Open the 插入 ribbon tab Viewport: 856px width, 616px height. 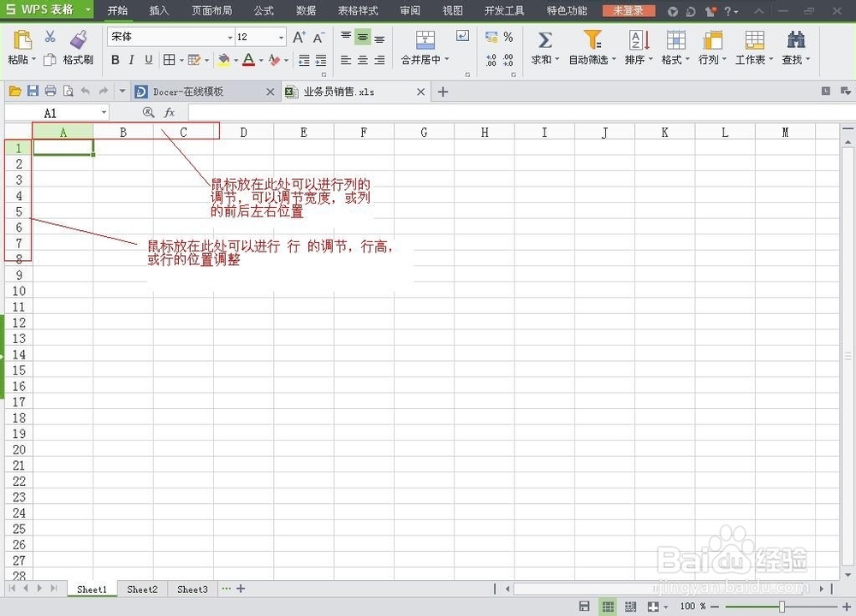pyautogui.click(x=159, y=10)
